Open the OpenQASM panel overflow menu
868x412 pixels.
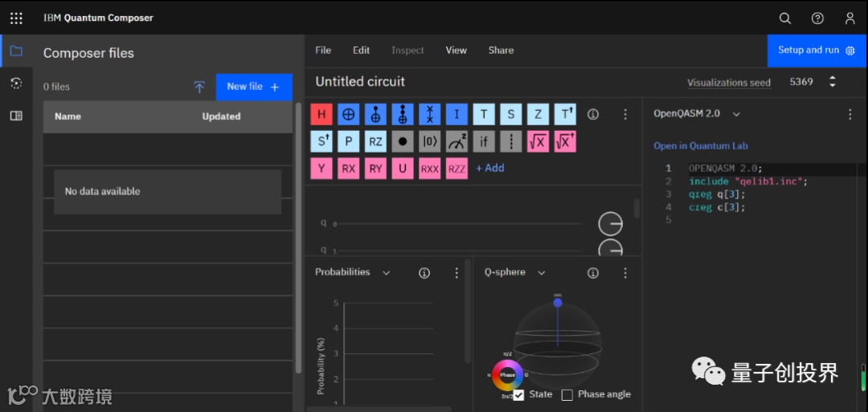[850, 115]
